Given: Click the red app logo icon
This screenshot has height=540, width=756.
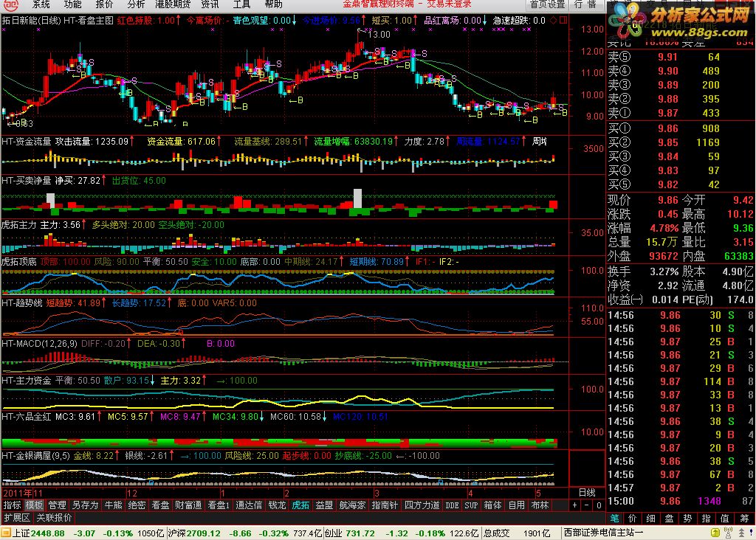Looking at the screenshot, I should 10,5.
